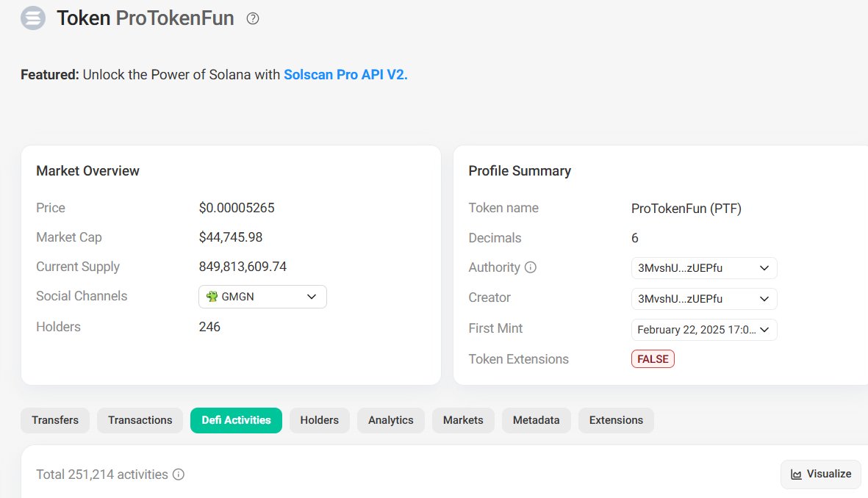Open the help icon beside ProTokenFun
The height and width of the screenshot is (498, 868).
[252, 18]
